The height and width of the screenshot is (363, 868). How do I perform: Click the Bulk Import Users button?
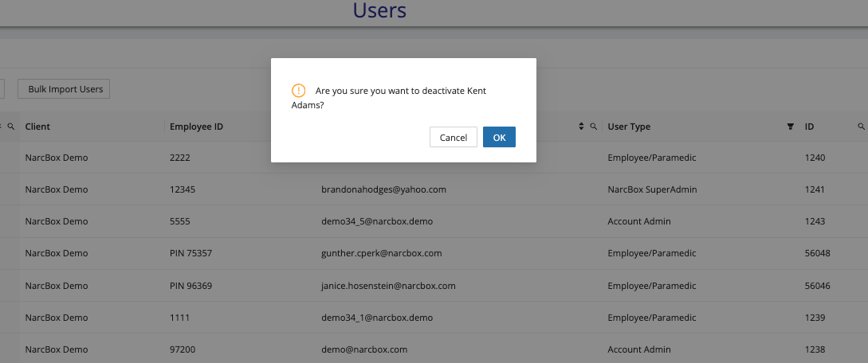[x=65, y=89]
